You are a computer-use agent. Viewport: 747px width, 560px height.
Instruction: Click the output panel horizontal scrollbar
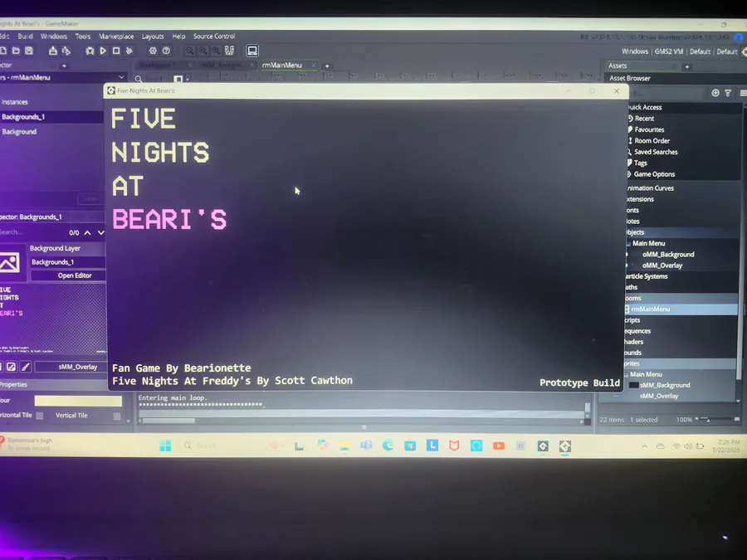click(x=169, y=421)
